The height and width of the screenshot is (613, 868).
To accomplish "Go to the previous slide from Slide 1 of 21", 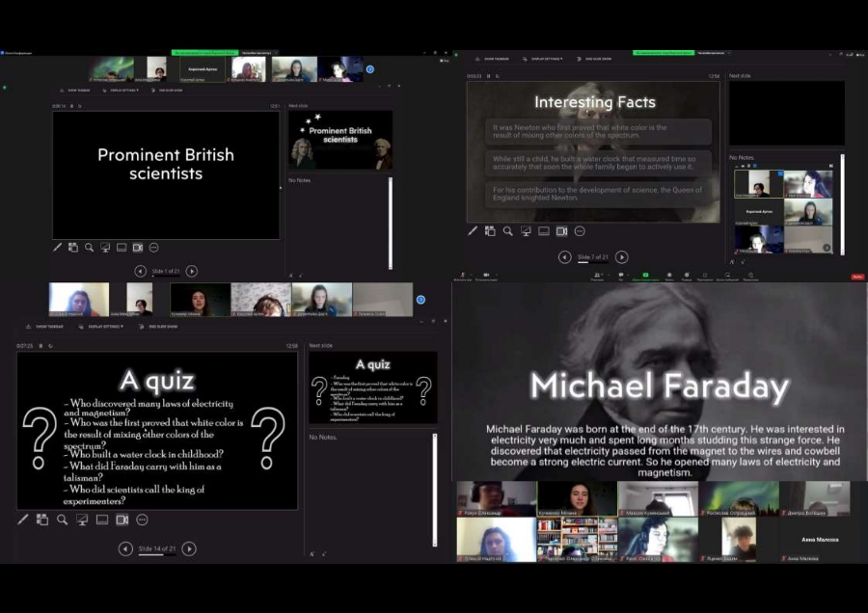I will coord(140,271).
